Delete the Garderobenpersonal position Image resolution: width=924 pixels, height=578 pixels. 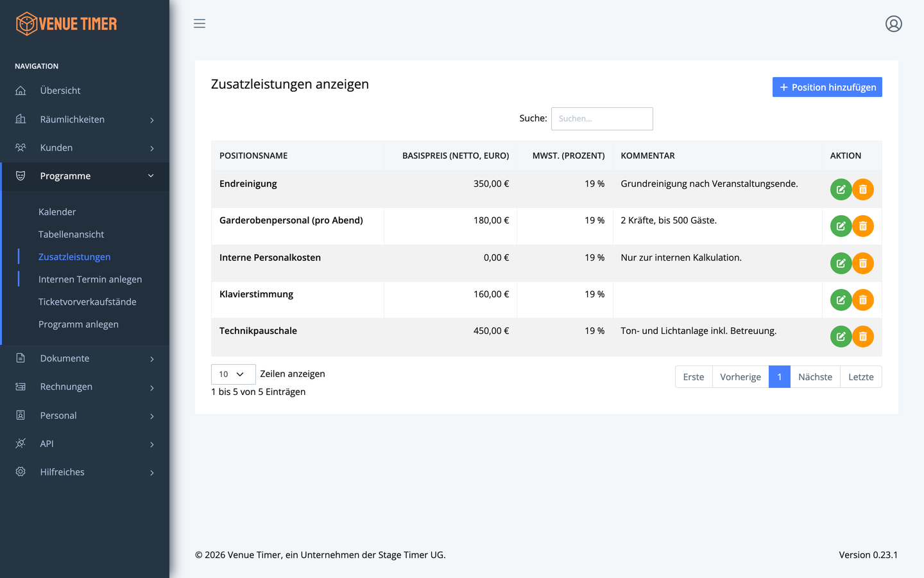pos(863,226)
